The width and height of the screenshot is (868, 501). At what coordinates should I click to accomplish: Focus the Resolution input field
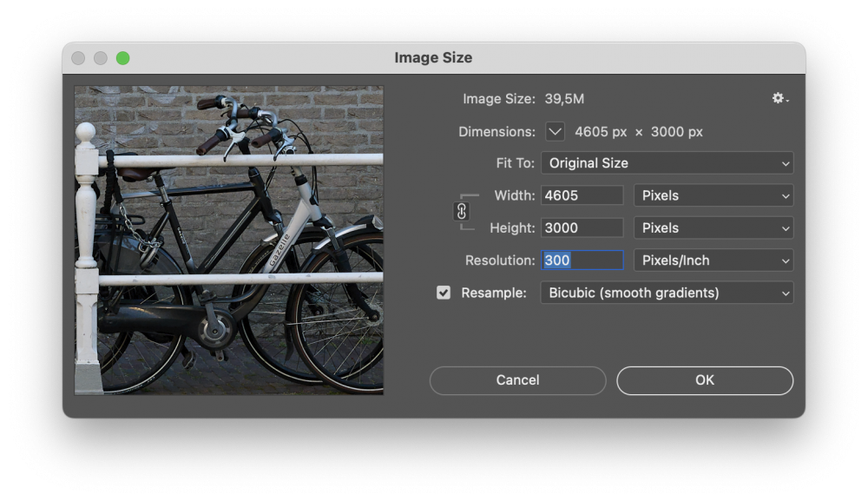pos(582,260)
